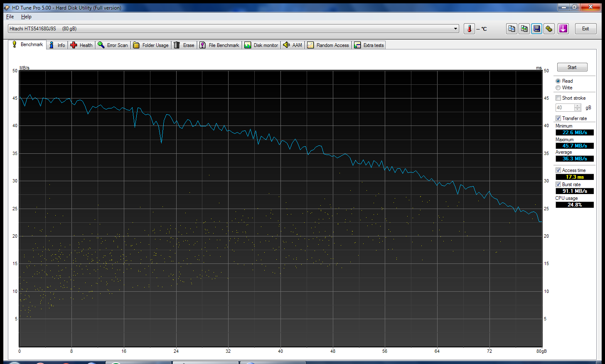Click the CPU usage value 24.8%
The width and height of the screenshot is (605, 364).
point(575,205)
